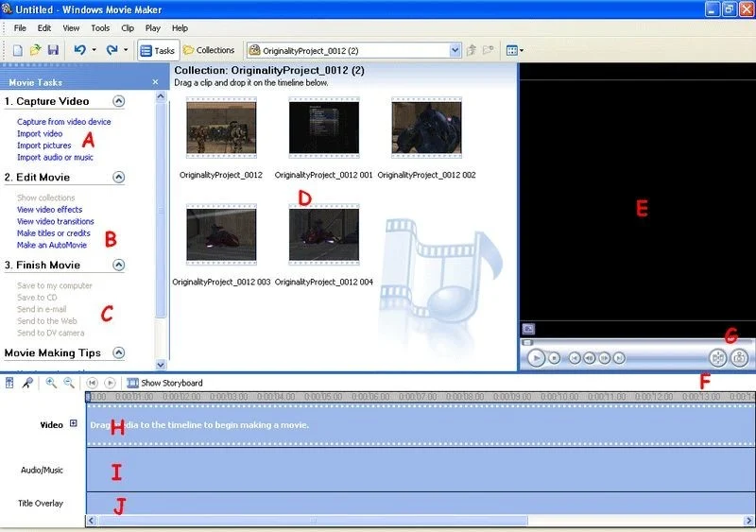The image size is (756, 532).
Task: Click the Split Clip button in the preview monitor
Action: (x=718, y=358)
